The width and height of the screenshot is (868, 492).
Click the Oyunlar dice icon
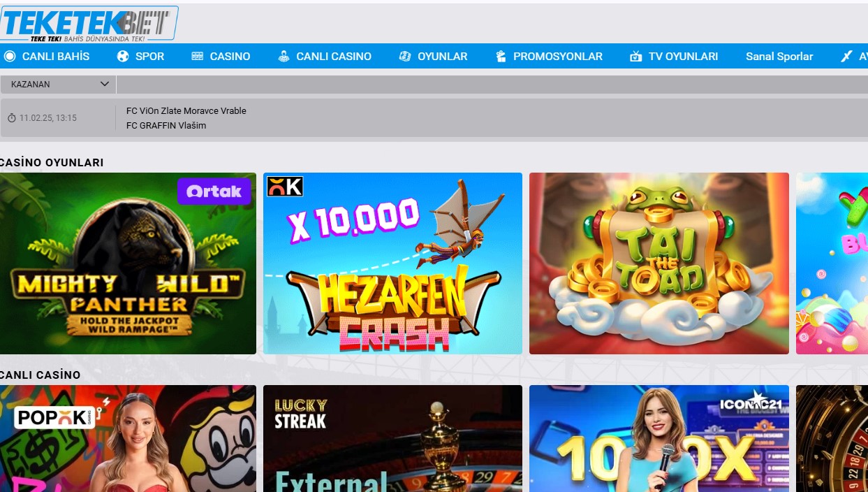coord(405,57)
